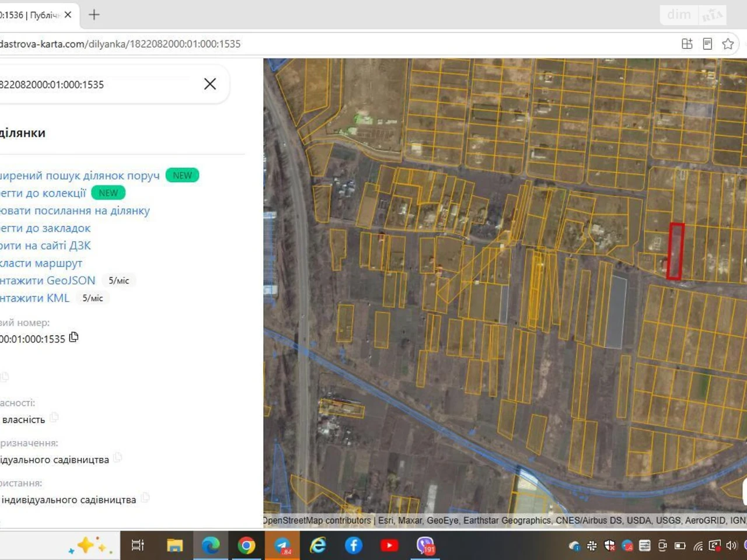Click the sparkle search highlights icon
The image size is (747, 560).
point(90,545)
